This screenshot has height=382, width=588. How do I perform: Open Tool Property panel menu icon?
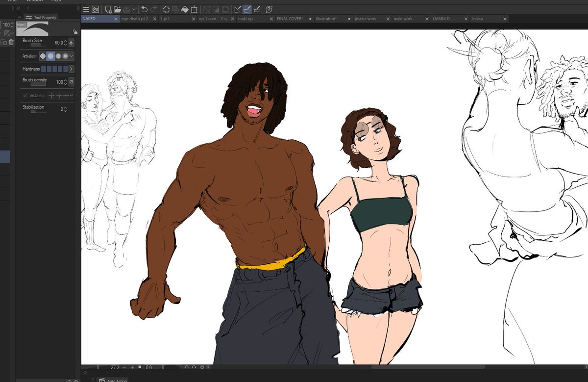click(x=20, y=17)
